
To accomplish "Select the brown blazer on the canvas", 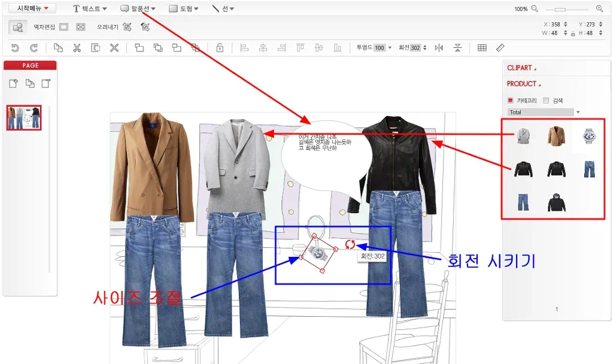I will tap(151, 168).
